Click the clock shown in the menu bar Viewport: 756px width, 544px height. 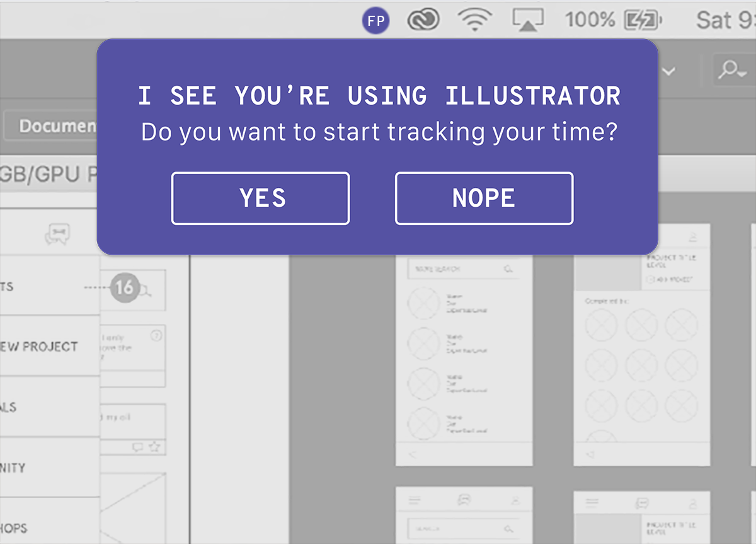725,21
